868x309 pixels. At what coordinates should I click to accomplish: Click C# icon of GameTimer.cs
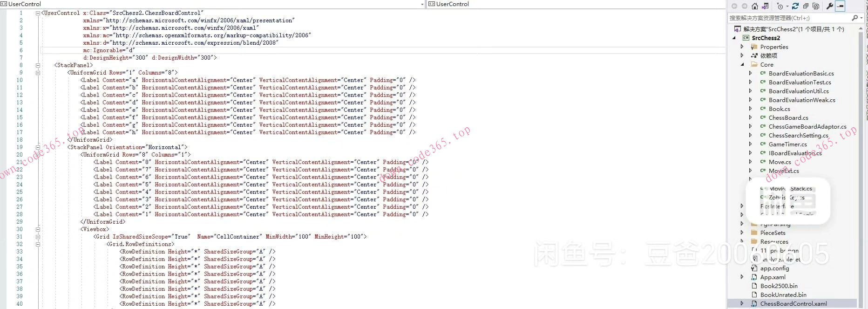point(763,144)
